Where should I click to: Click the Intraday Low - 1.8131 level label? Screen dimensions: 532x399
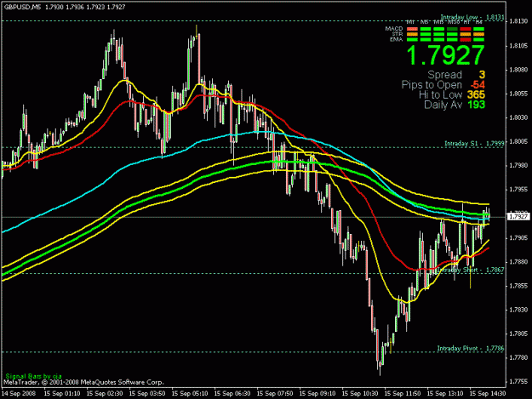472,17
